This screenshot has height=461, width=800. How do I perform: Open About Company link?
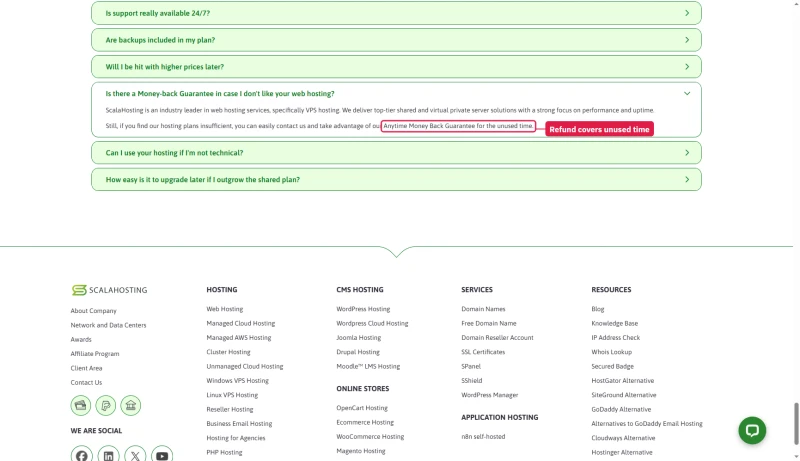click(x=93, y=311)
